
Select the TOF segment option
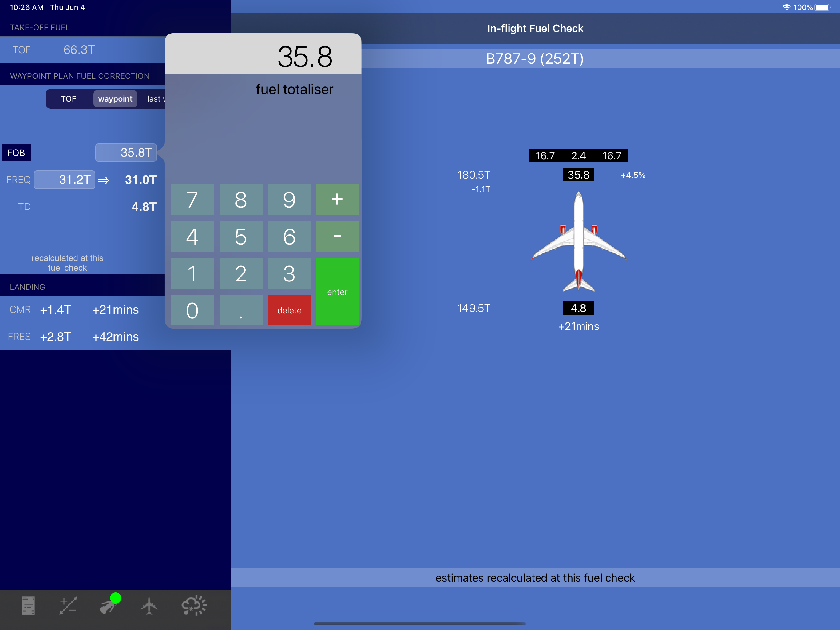(x=68, y=99)
